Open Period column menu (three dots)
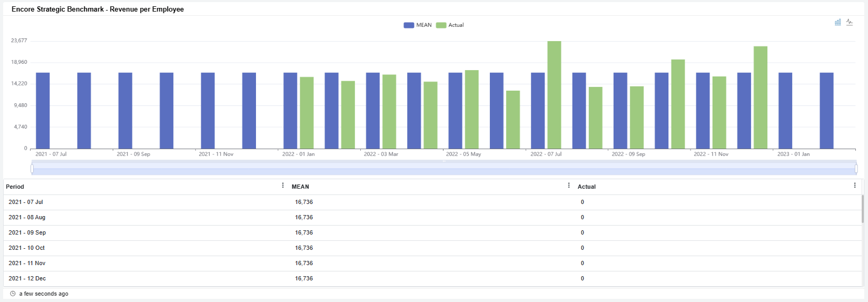The height and width of the screenshot is (302, 868). point(283,186)
